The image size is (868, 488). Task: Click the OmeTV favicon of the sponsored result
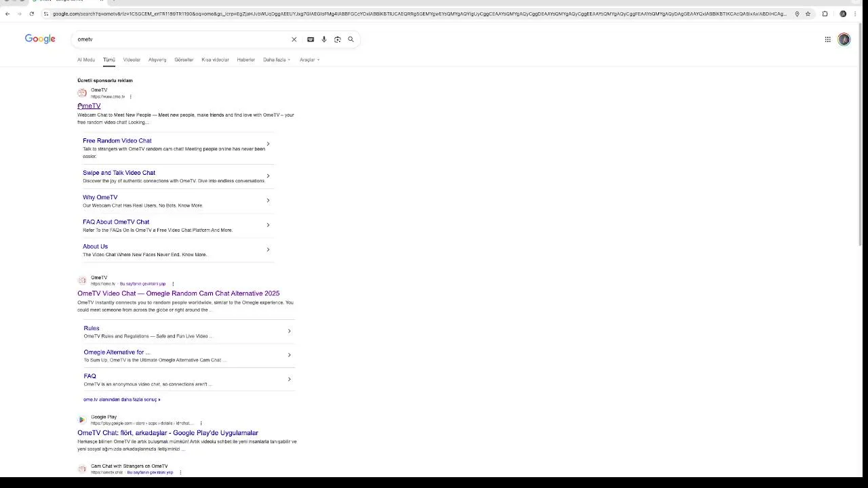[x=82, y=93]
